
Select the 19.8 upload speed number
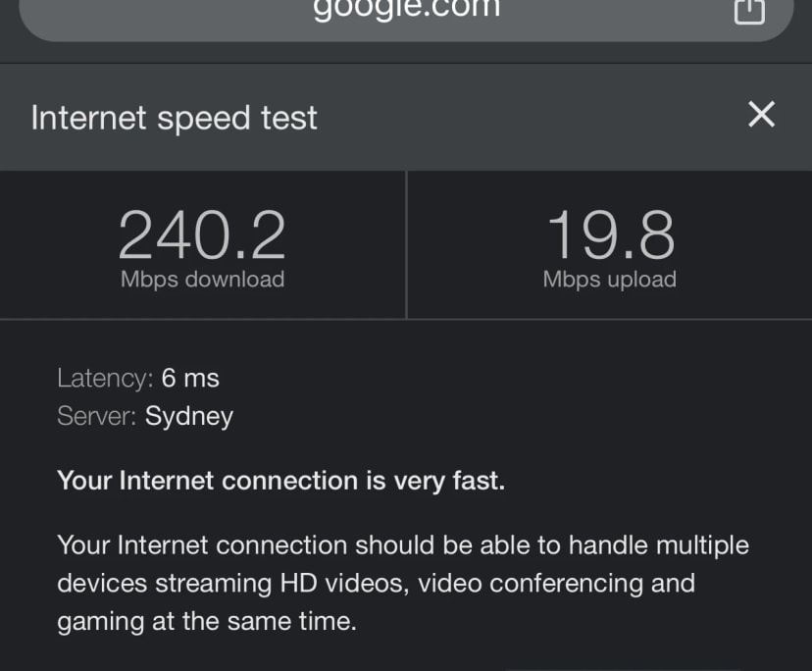coord(610,235)
